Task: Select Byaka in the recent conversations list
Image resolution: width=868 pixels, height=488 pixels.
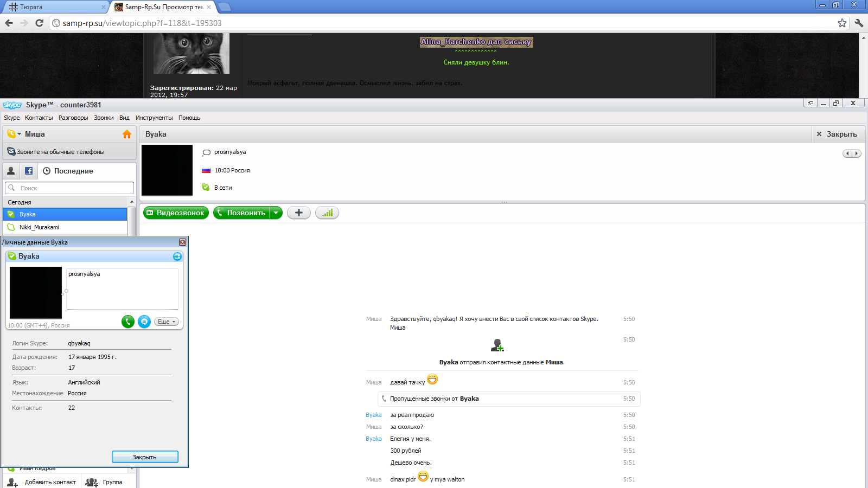Action: 65,214
